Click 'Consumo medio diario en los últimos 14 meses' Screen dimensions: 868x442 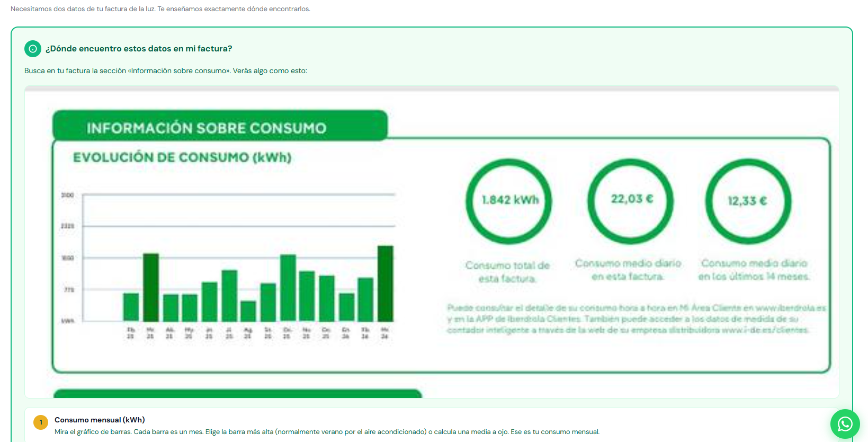(754, 270)
